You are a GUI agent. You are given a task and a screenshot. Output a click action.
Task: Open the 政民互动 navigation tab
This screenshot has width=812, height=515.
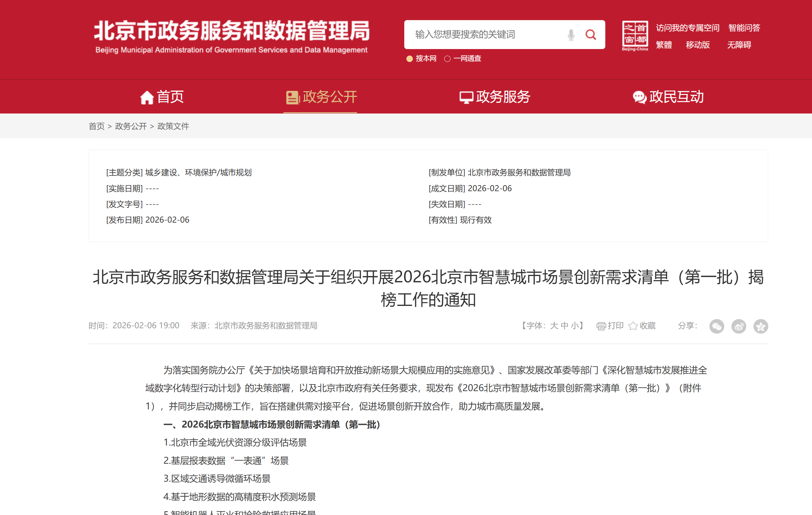[x=668, y=97]
